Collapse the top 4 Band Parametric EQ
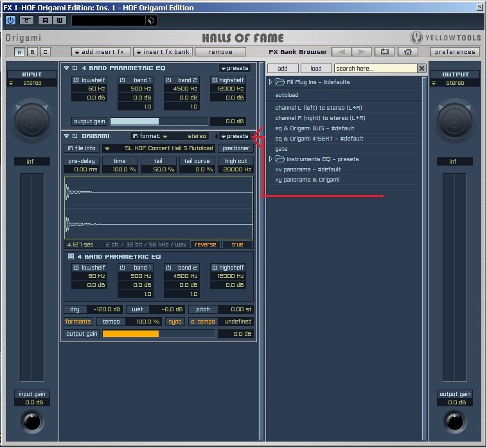 click(x=66, y=68)
